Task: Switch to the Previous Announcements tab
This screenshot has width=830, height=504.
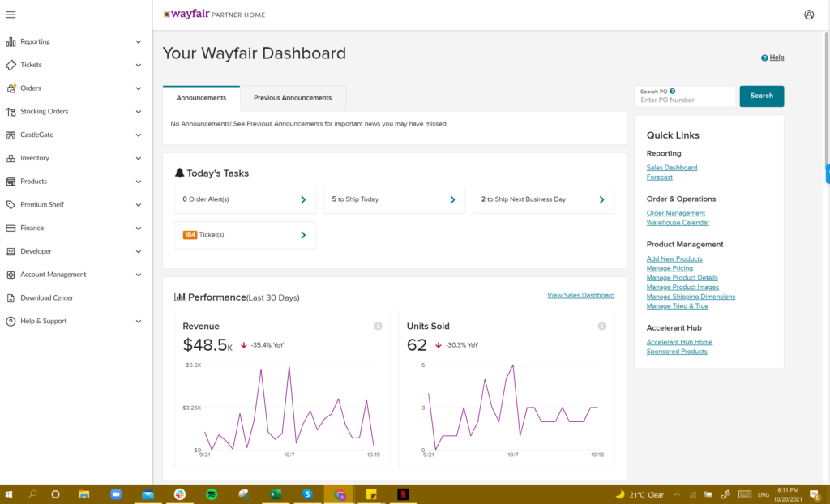Action: coord(293,98)
